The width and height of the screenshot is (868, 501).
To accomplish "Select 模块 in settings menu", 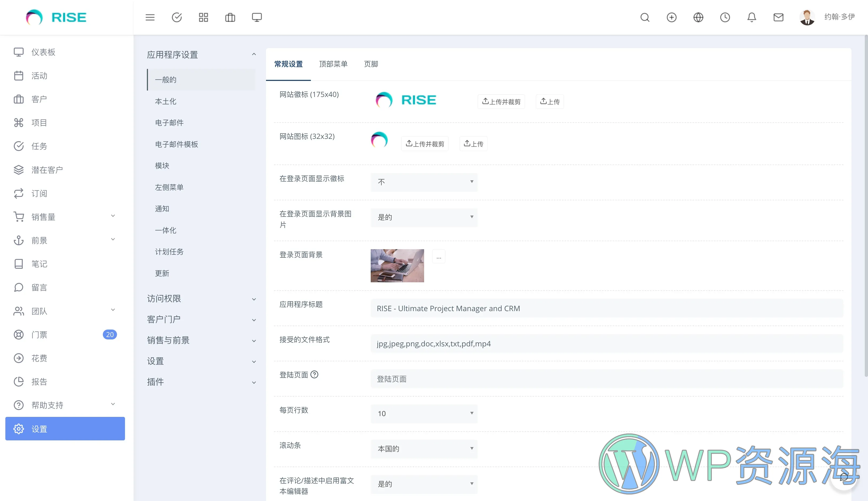I will click(x=201, y=166).
